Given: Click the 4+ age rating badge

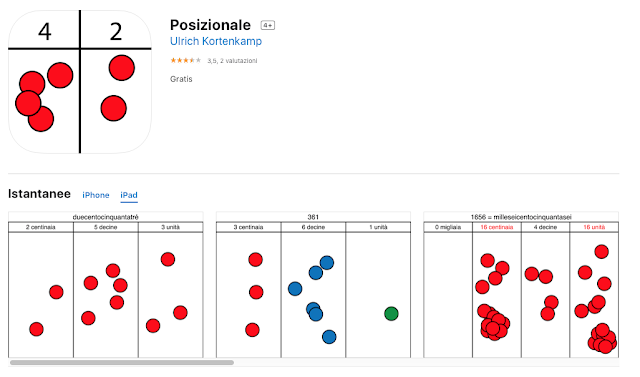Looking at the screenshot, I should (x=268, y=25).
